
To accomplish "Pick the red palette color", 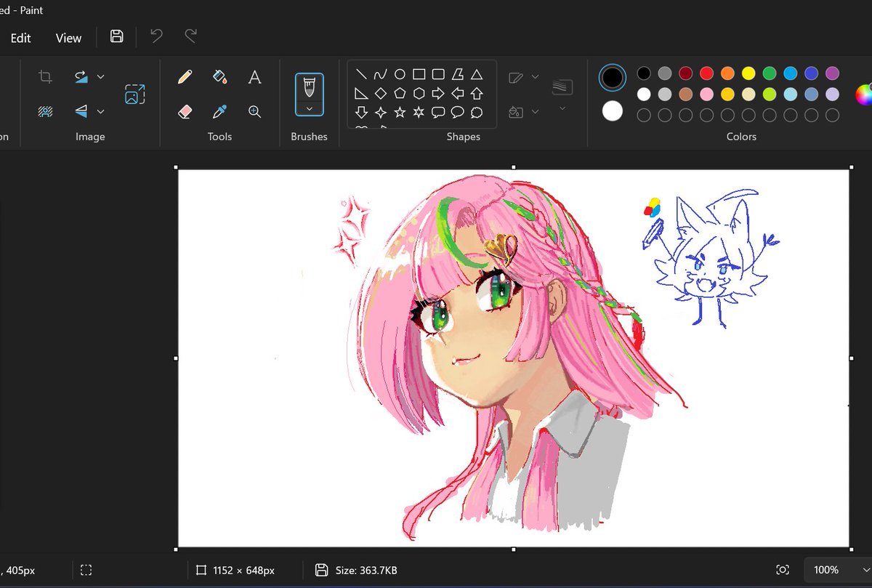I will [x=706, y=73].
